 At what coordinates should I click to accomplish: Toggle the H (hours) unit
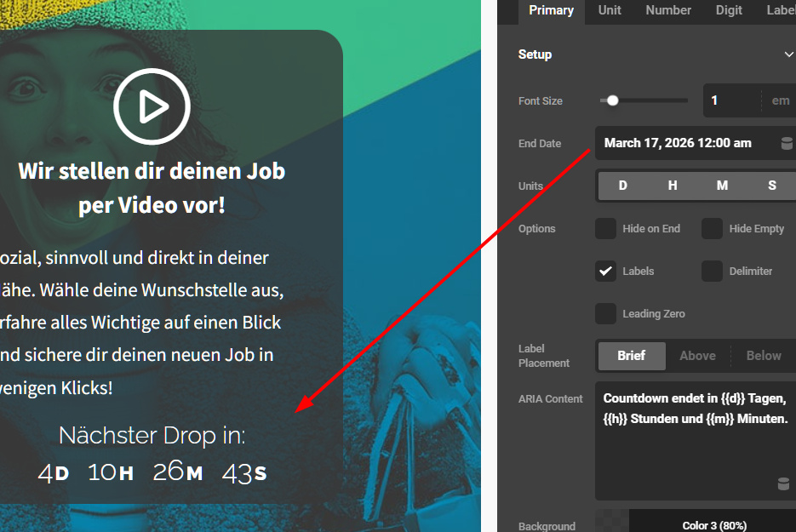tap(673, 186)
